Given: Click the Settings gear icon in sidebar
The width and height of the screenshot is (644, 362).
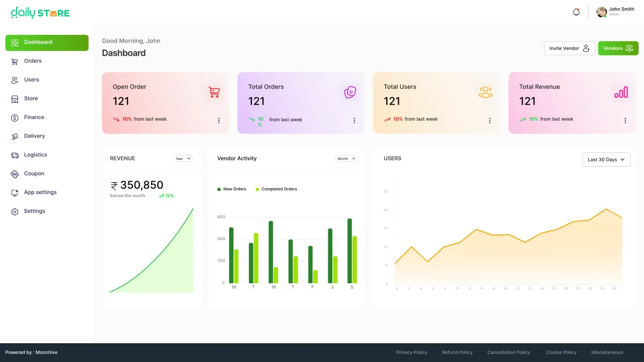Looking at the screenshot, I should click(x=14, y=211).
